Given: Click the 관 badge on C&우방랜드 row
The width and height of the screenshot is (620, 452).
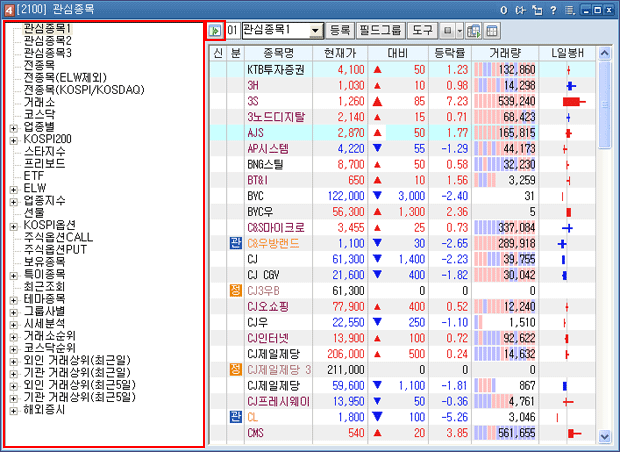Looking at the screenshot, I should click(235, 243).
